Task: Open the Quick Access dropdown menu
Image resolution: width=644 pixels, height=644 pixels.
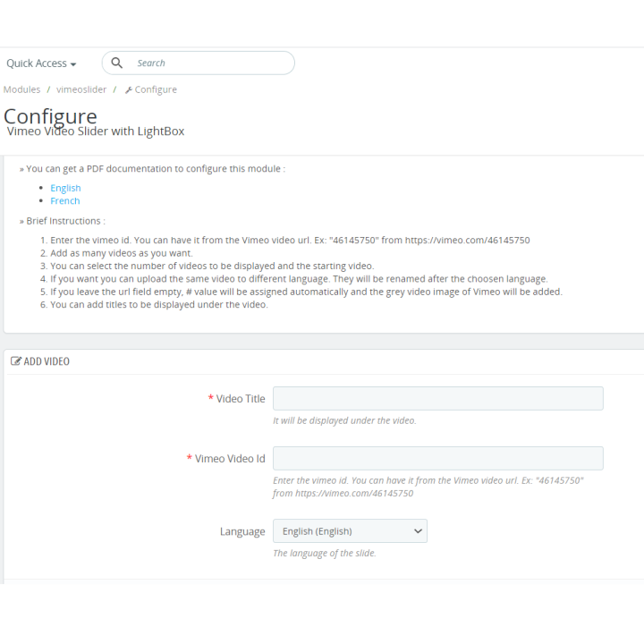Action: point(41,64)
